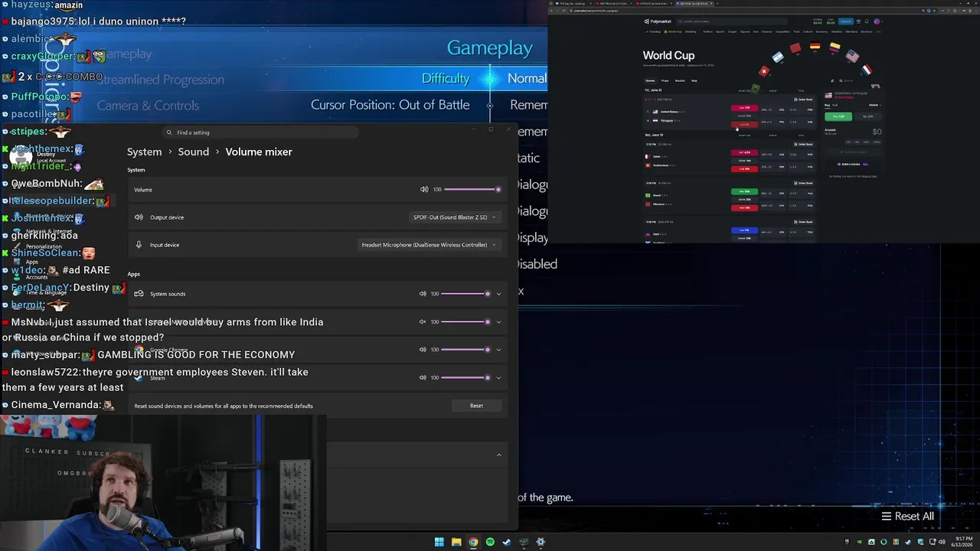This screenshot has height=551, width=980.
Task: Go to Sound in the breadcrumb
Action: (x=193, y=152)
